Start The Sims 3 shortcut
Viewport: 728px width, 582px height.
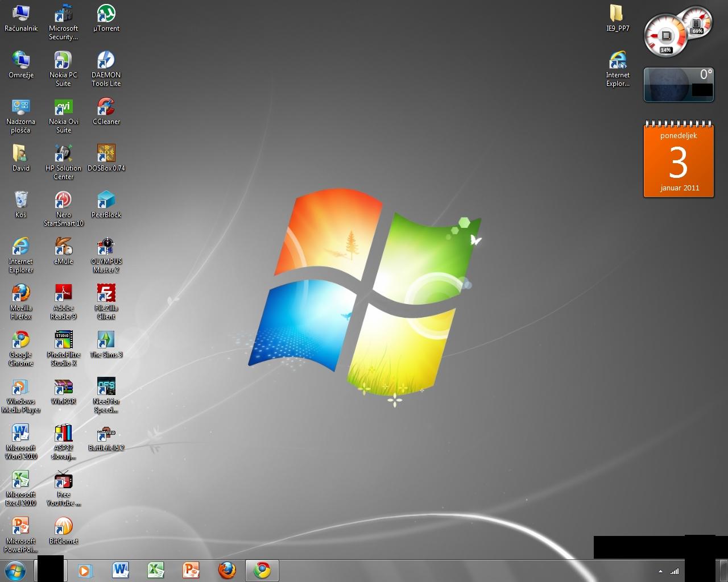106,344
